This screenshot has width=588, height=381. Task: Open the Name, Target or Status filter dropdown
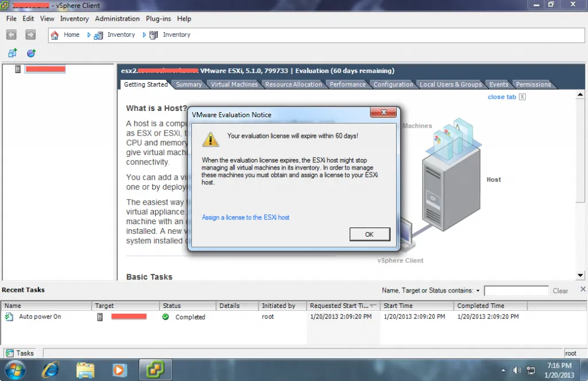click(x=478, y=291)
